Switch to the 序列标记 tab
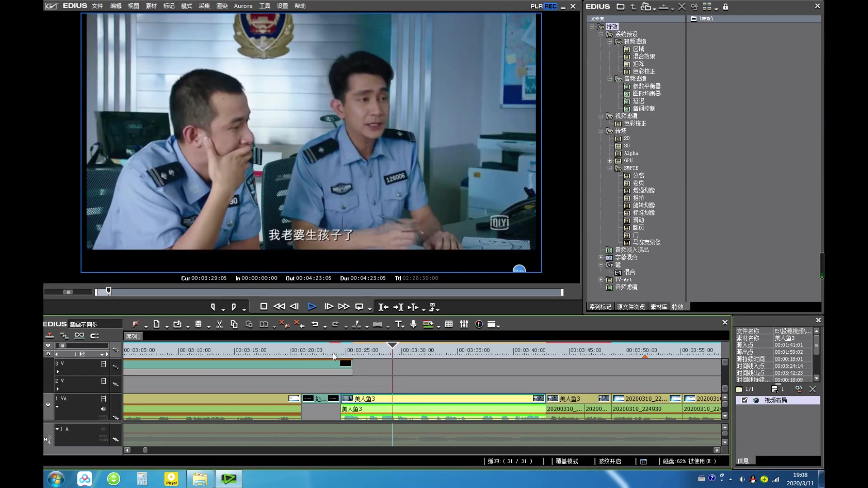 coord(600,307)
